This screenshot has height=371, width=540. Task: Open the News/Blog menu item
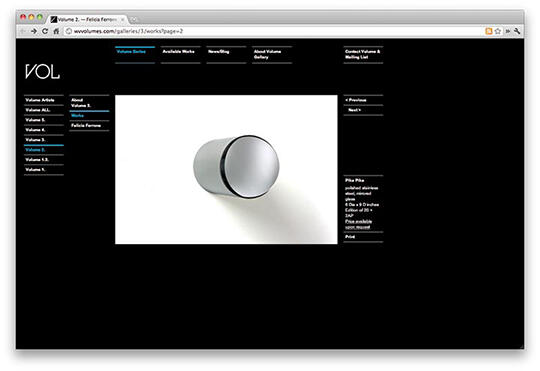pyautogui.click(x=219, y=51)
